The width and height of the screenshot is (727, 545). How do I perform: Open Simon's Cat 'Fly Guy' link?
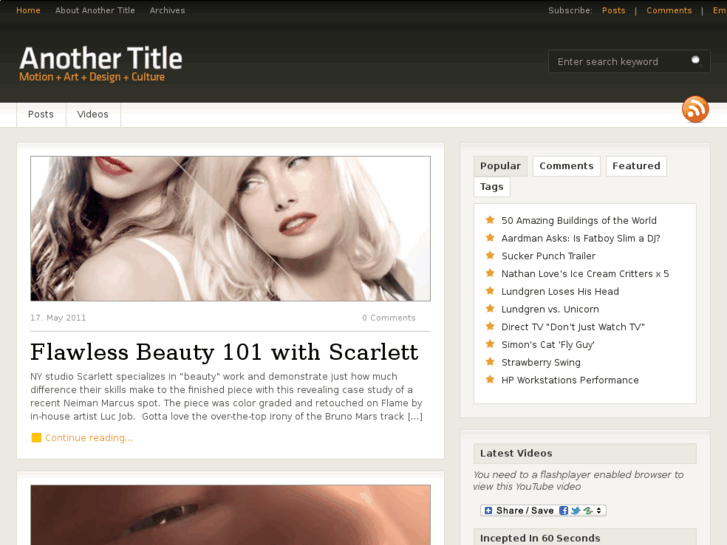(x=548, y=345)
